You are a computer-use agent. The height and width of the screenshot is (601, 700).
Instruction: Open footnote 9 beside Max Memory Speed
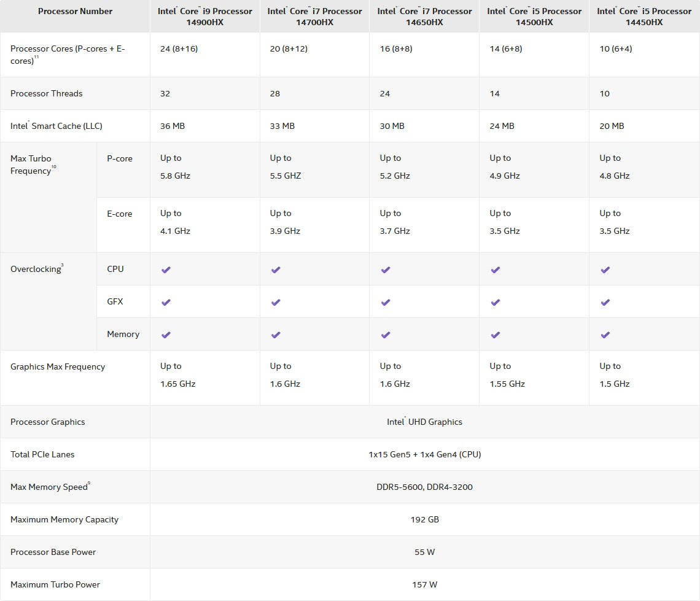89,483
